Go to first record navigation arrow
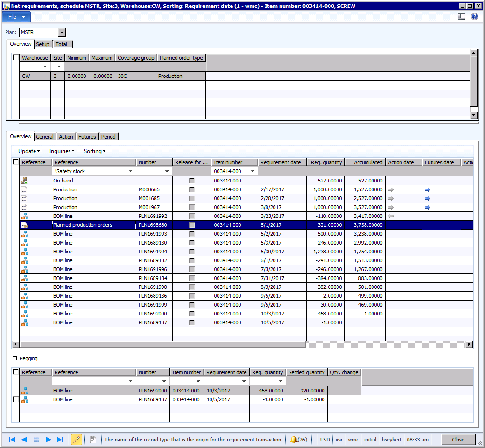This screenshot has width=485, height=448. coord(12,440)
